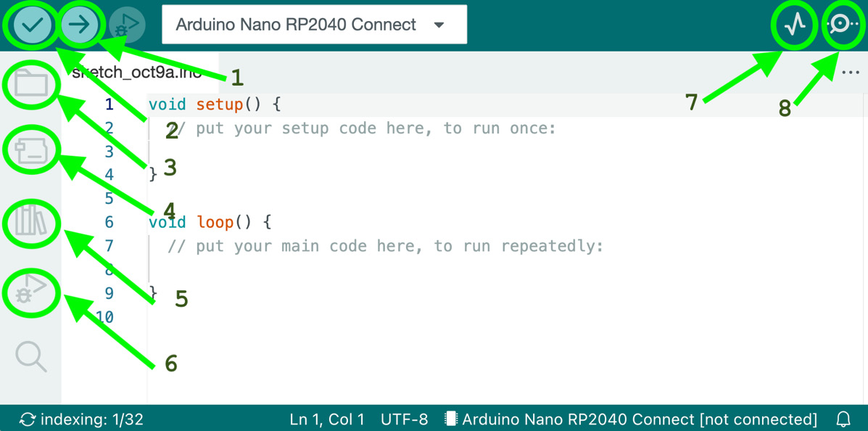The image size is (868, 431).
Task: Click the 'void setup() {' code line
Action: 215,104
